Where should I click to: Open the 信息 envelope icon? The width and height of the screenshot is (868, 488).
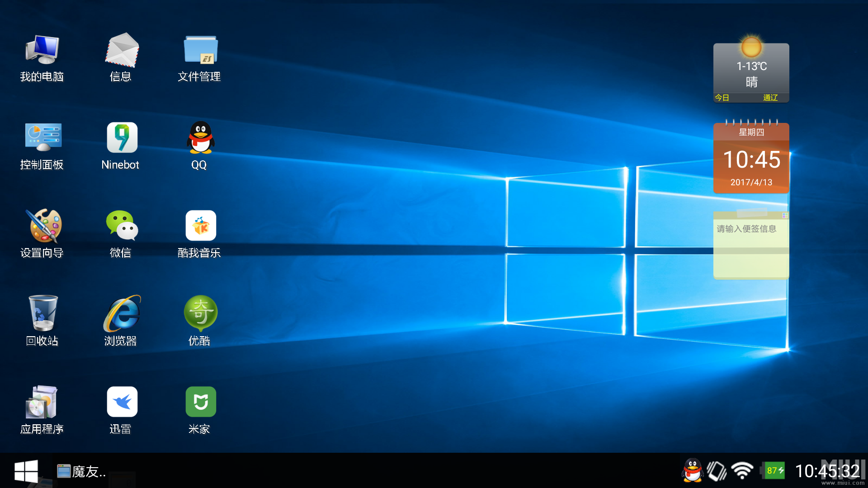[x=121, y=50]
